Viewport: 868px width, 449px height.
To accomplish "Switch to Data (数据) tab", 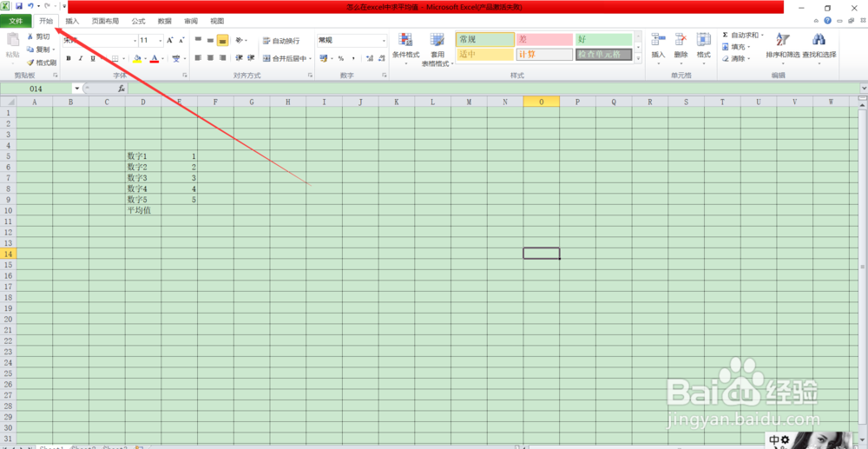I will coord(164,21).
